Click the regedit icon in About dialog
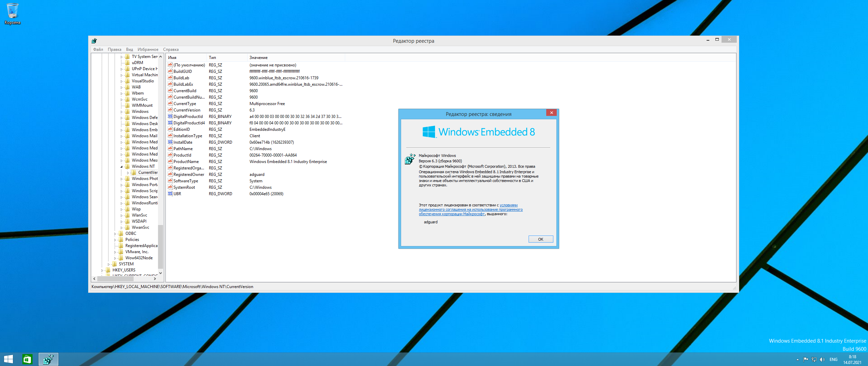The height and width of the screenshot is (366, 868). point(410,159)
